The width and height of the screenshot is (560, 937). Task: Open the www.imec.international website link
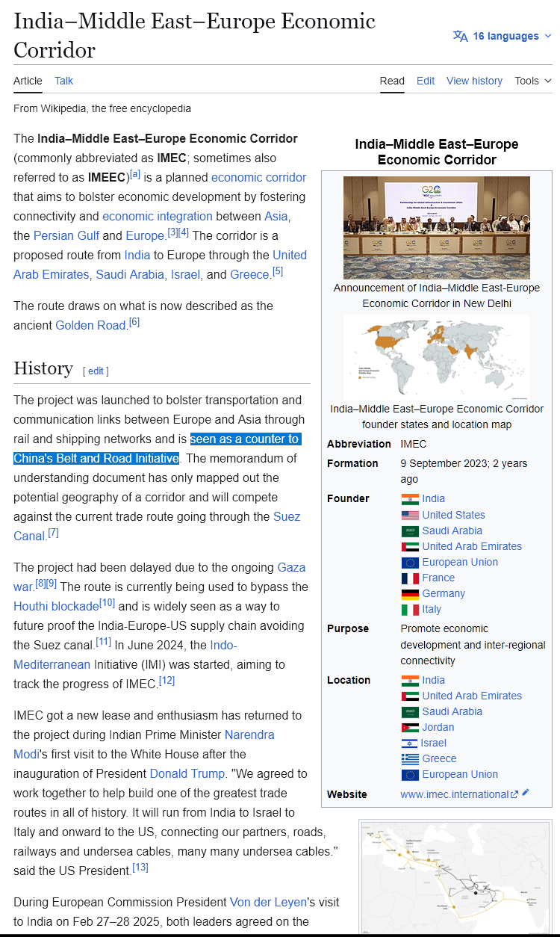(455, 794)
